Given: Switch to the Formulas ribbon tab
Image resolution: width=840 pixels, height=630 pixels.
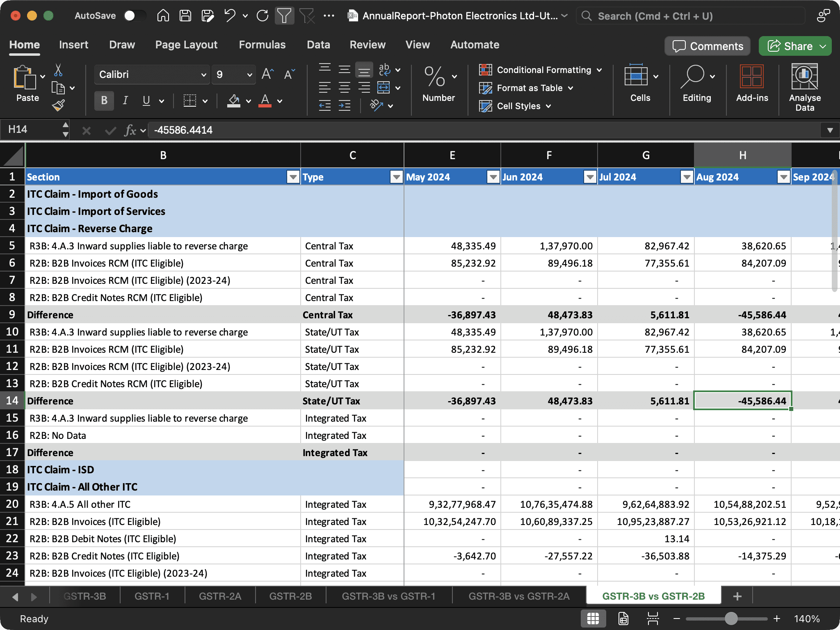Looking at the screenshot, I should click(x=262, y=45).
